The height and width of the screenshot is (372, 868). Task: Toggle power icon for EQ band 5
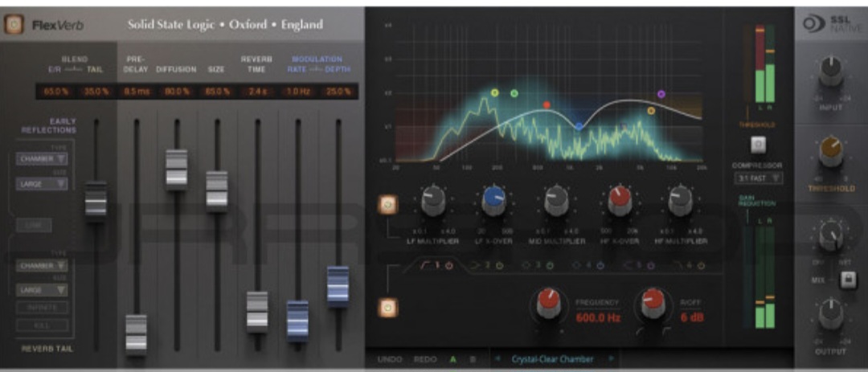click(x=651, y=266)
